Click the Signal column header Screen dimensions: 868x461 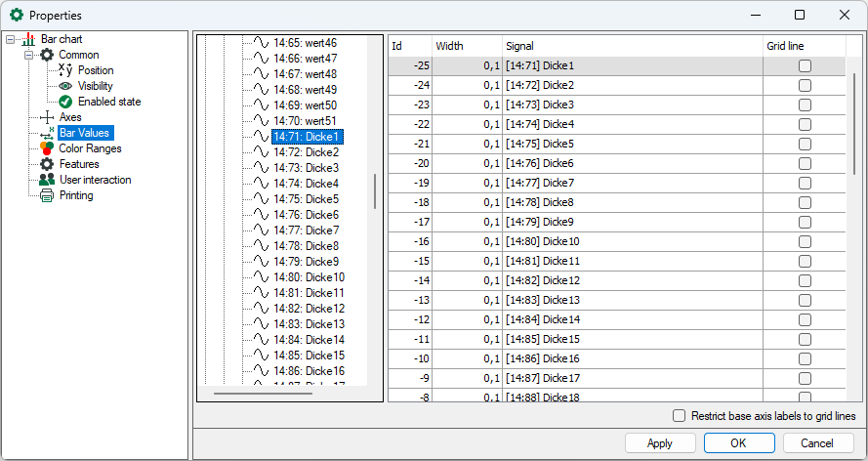(x=632, y=47)
